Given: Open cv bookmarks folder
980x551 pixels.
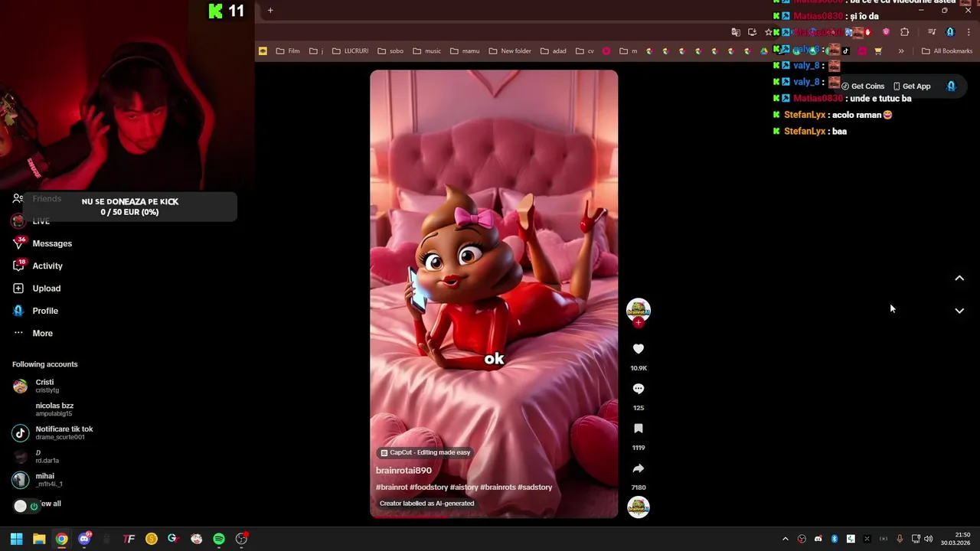Looking at the screenshot, I should (585, 51).
